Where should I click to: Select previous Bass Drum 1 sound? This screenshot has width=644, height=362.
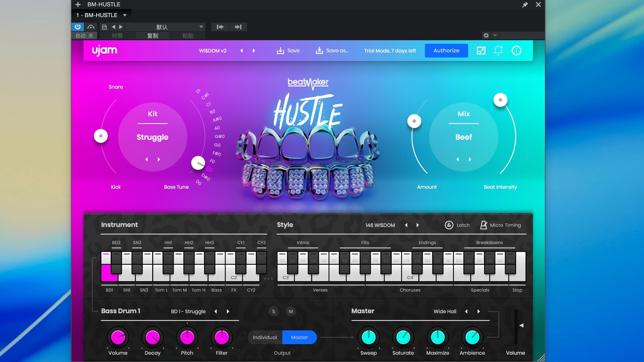[x=216, y=311]
